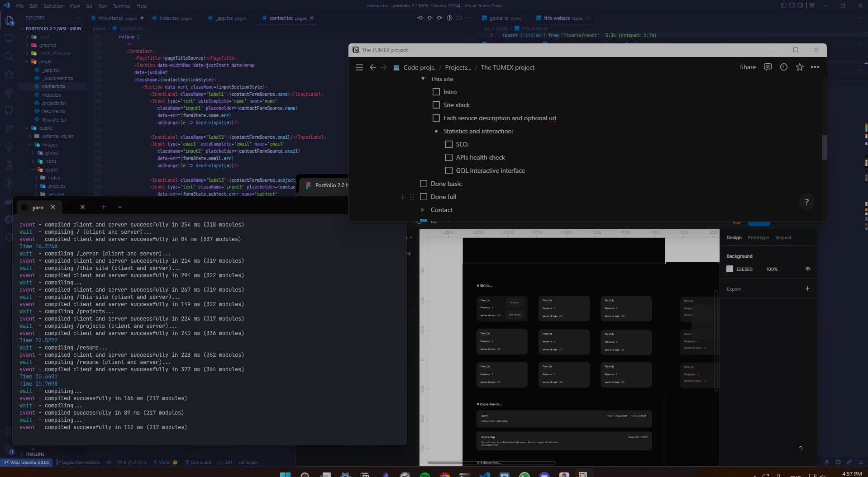This screenshot has height=477, width=868.
Task: Favorite the Notion page with star icon
Action: 800,67
